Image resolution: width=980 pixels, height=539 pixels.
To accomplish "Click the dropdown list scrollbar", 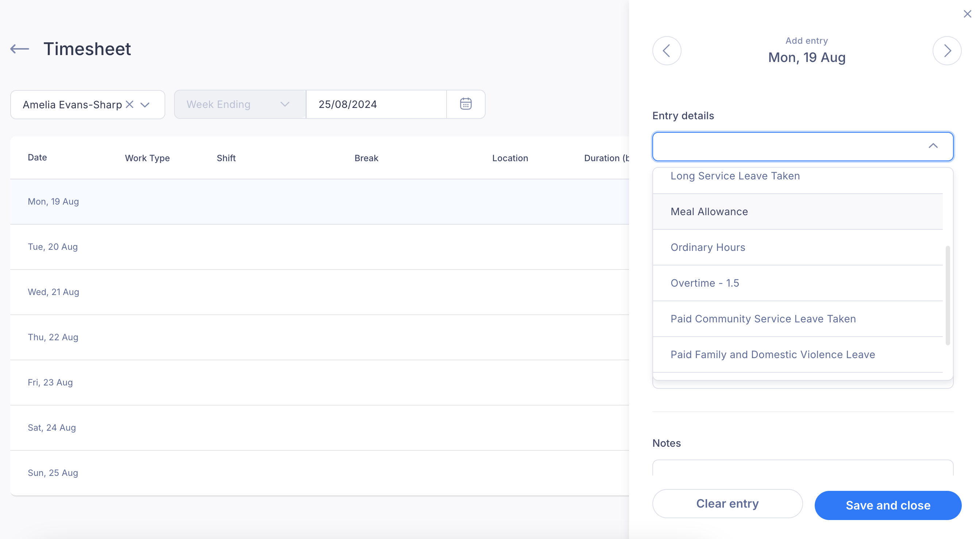I will [948, 295].
